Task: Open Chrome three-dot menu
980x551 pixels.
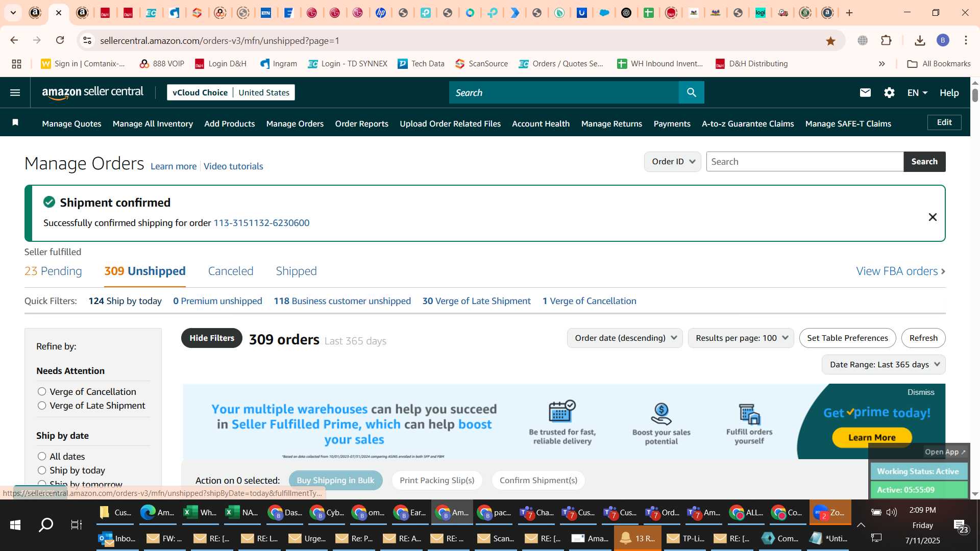Action: tap(966, 40)
